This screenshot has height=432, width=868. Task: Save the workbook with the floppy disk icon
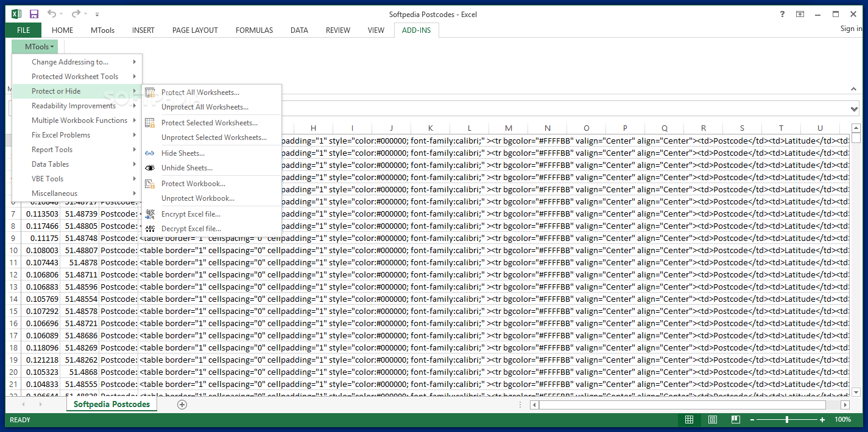click(34, 14)
